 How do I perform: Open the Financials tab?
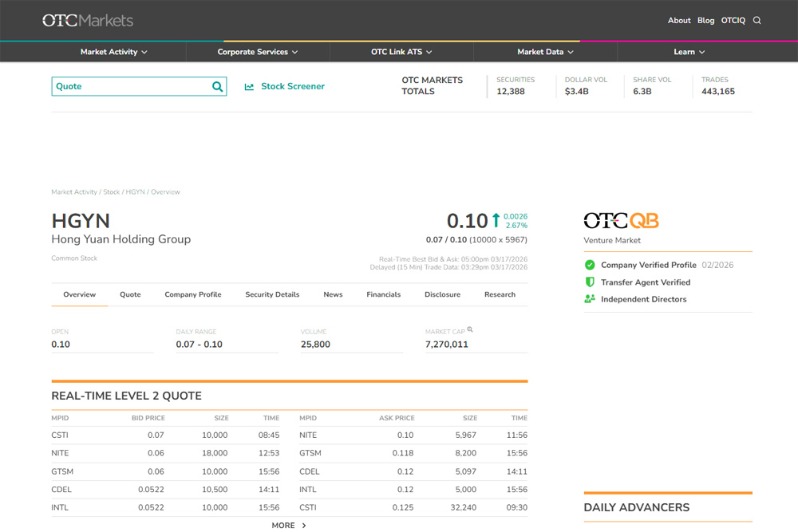(383, 294)
